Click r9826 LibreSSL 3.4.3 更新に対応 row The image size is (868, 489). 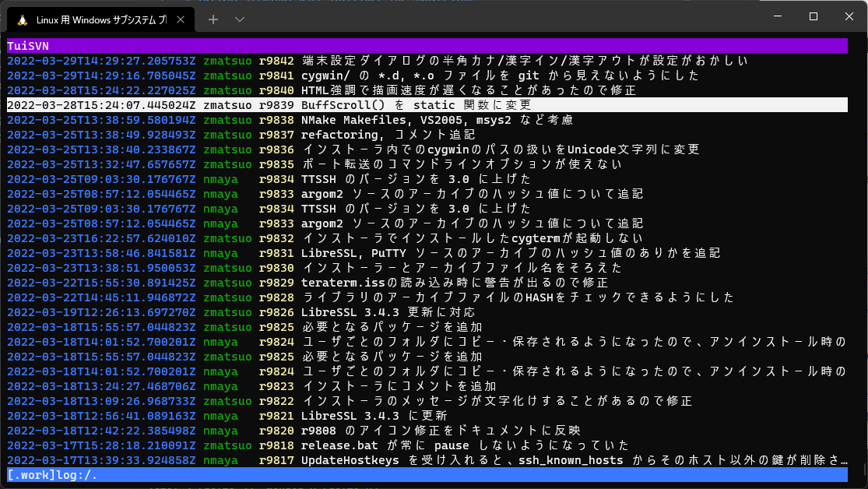tap(427, 312)
